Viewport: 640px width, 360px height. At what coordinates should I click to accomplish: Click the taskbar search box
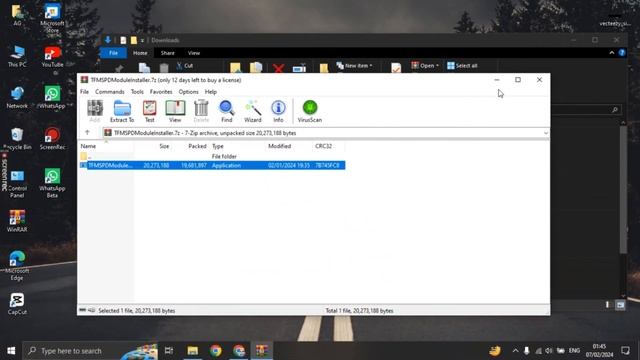point(90,351)
